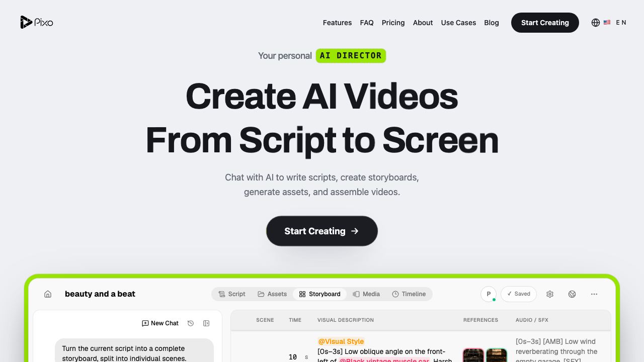Visit the About page
This screenshot has height=362, width=644.
tap(423, 23)
